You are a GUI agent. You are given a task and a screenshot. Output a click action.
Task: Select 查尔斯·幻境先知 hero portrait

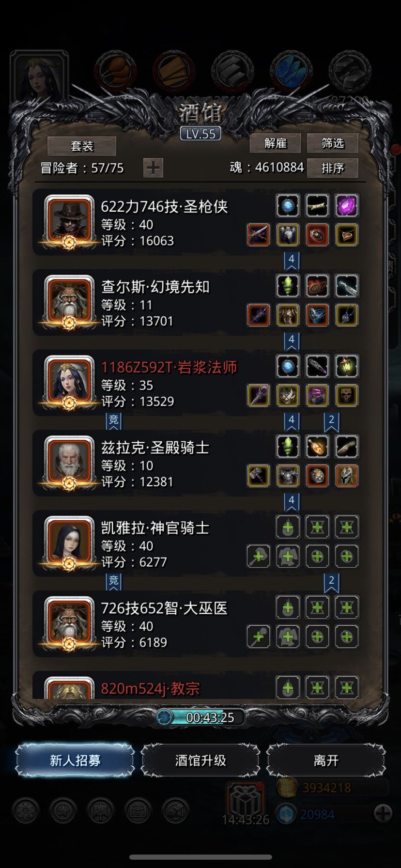(x=69, y=300)
